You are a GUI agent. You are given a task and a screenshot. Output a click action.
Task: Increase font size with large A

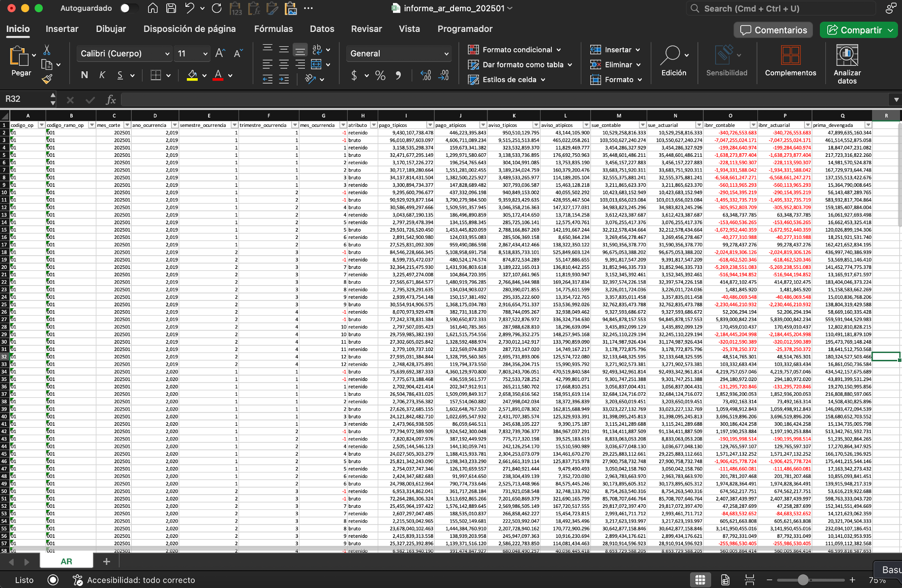(x=220, y=53)
